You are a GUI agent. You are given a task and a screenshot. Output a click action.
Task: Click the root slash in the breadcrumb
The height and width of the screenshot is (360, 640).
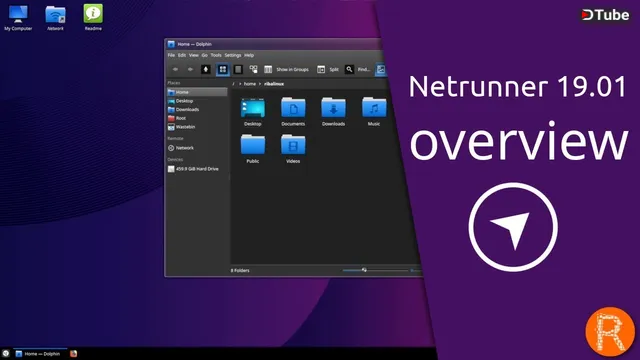(x=233, y=84)
